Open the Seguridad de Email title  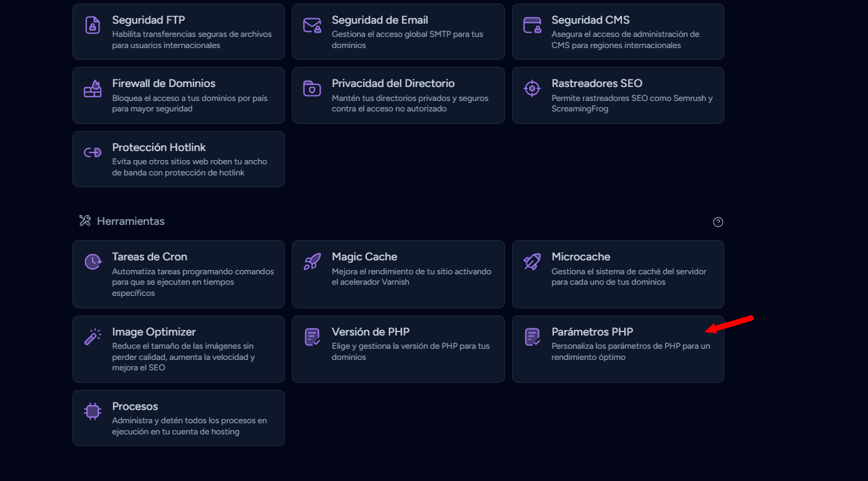(380, 20)
